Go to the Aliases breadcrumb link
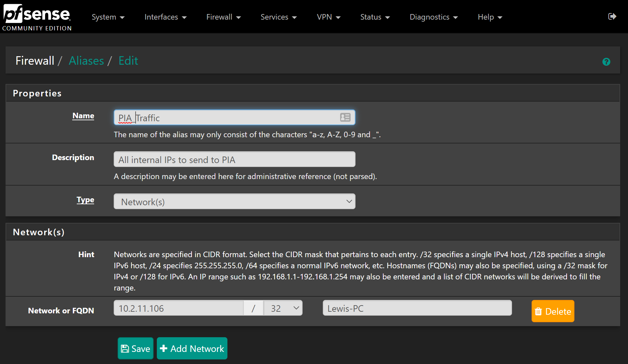Viewport: 628px width, 364px height. [86, 61]
